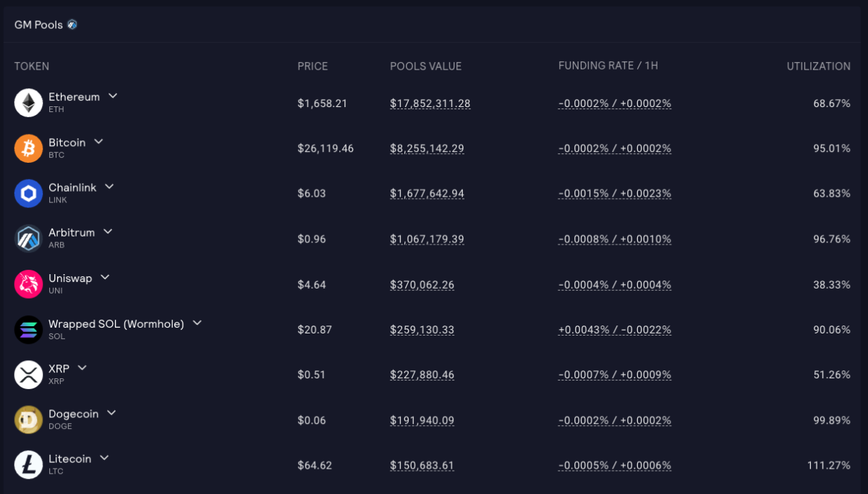The image size is (868, 494).
Task: Click the XRP token icon
Action: point(27,375)
